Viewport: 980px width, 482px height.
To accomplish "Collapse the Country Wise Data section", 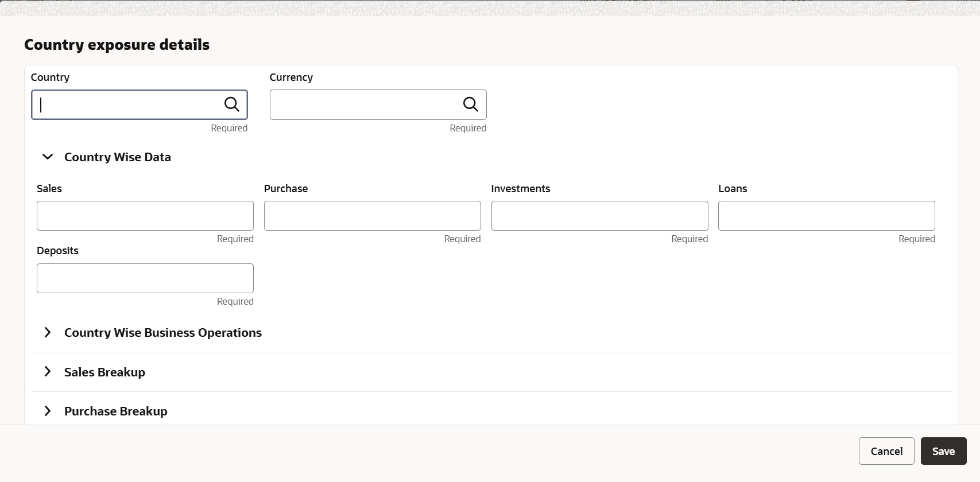I will (x=48, y=157).
